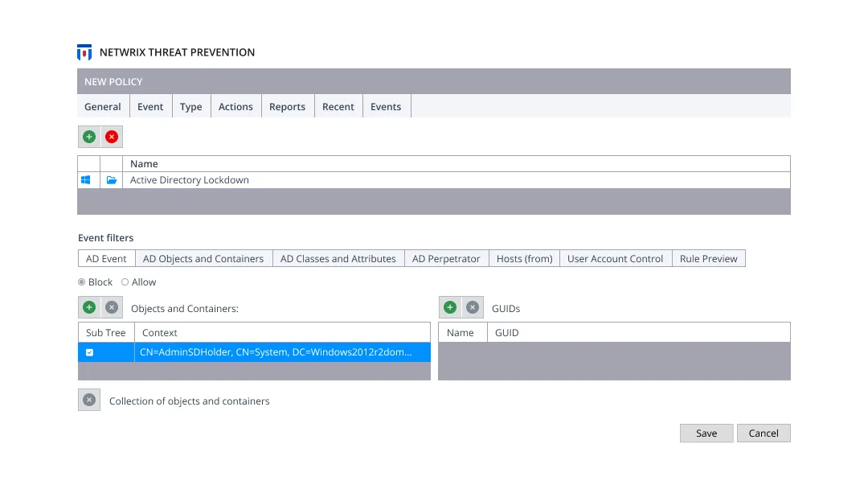The image size is (868, 489).
Task: Open User Account Control filter tab
Action: click(x=616, y=259)
